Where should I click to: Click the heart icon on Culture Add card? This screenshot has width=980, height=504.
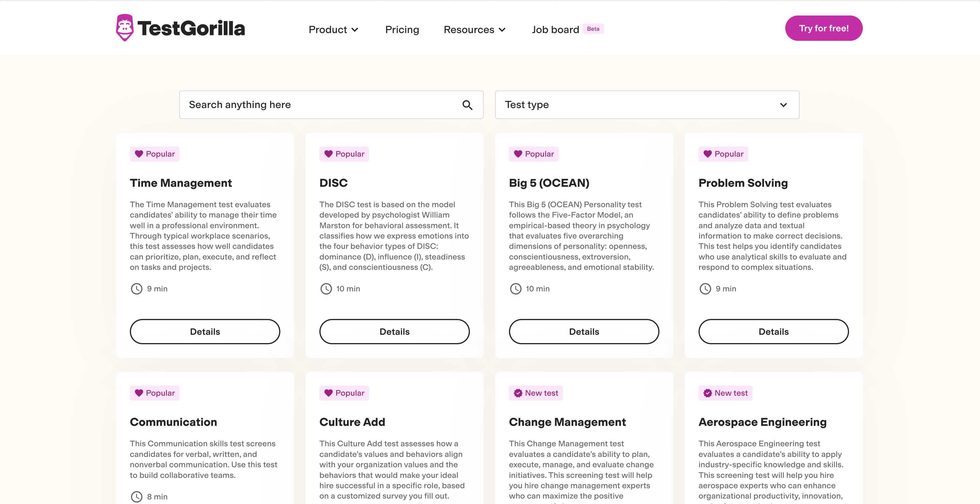click(328, 393)
